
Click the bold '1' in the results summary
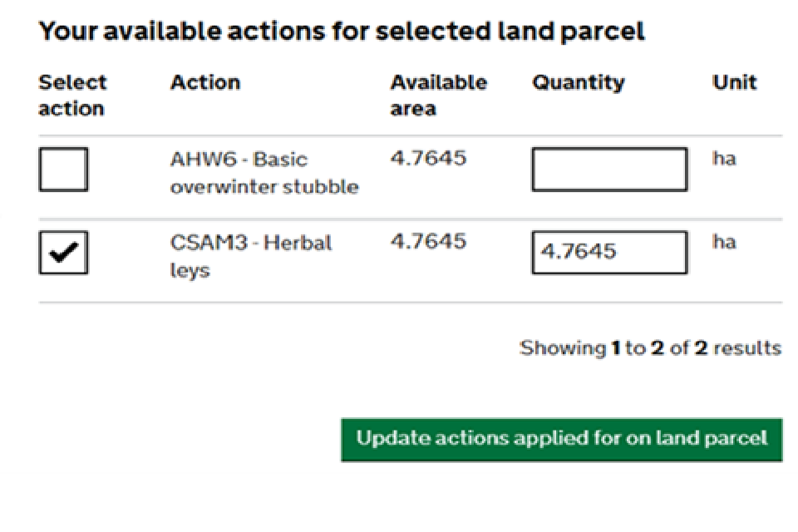point(616,347)
